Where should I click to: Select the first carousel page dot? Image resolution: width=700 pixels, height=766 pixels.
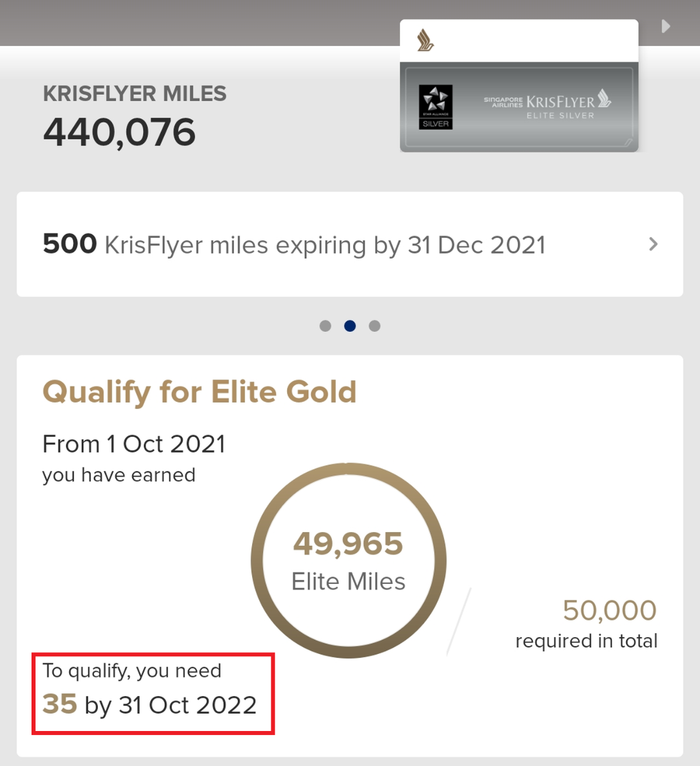pos(325,326)
